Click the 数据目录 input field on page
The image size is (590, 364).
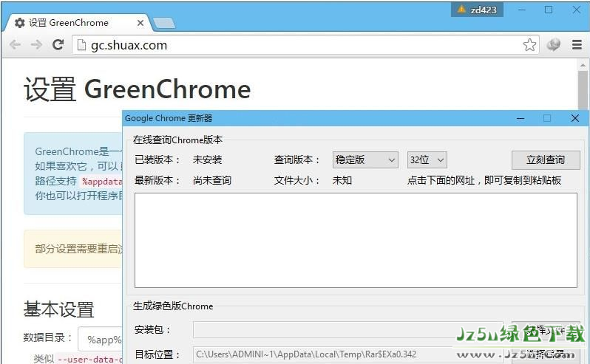[x=100, y=339]
